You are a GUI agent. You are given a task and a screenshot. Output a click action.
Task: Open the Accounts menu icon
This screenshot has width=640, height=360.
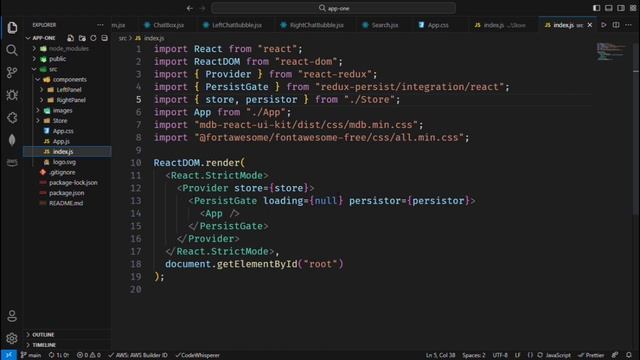click(12, 316)
